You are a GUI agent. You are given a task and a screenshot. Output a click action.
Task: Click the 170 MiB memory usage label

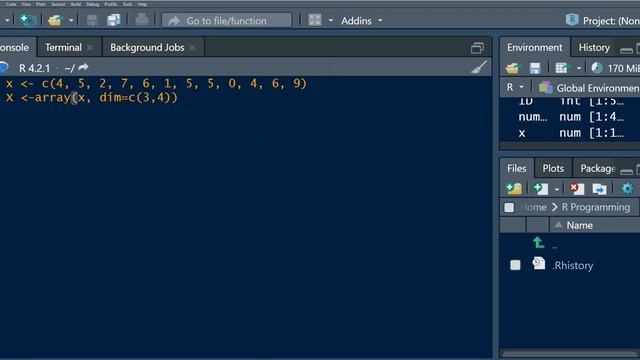tap(623, 68)
